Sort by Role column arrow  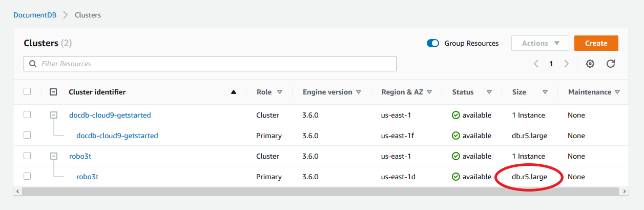[x=280, y=92]
